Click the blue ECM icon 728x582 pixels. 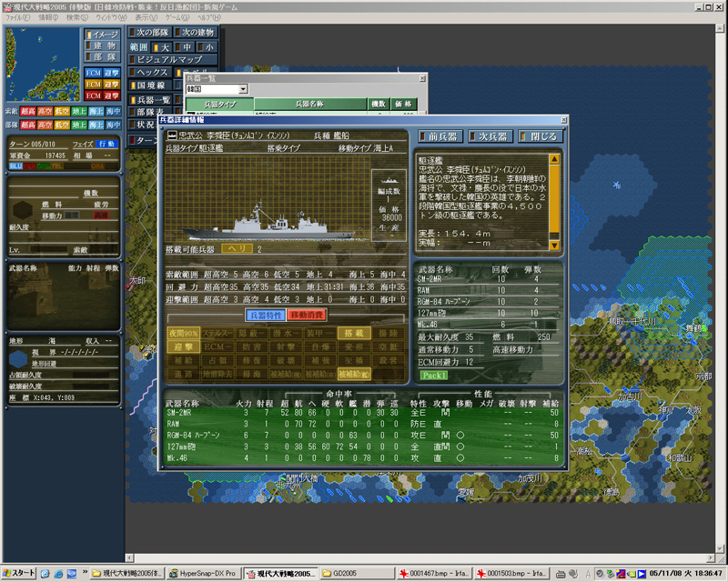[94, 74]
